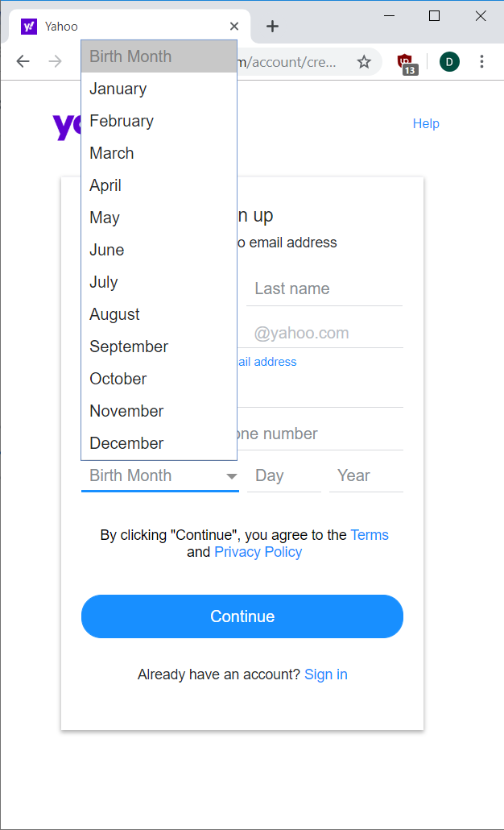Image resolution: width=504 pixels, height=830 pixels.
Task: Bookmark this page with the star icon
Action: pos(364,62)
